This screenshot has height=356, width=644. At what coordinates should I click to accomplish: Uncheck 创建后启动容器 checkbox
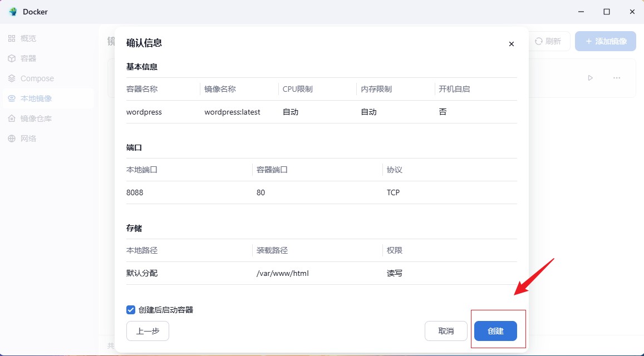pos(131,310)
